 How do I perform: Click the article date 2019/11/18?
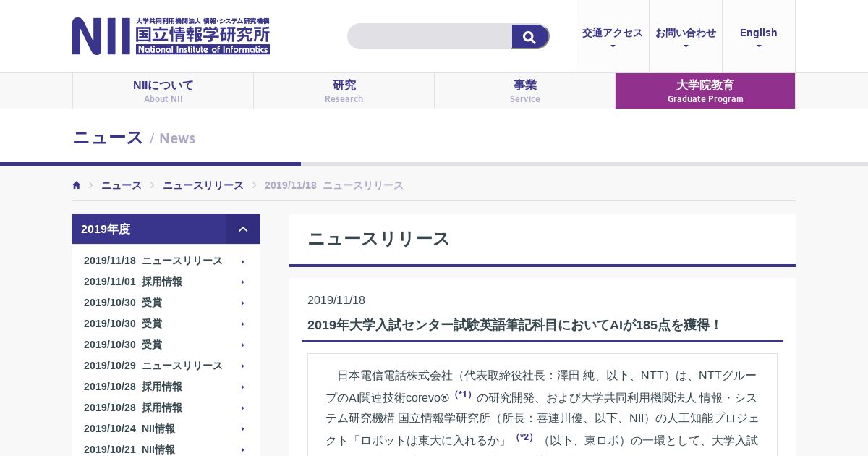336,300
